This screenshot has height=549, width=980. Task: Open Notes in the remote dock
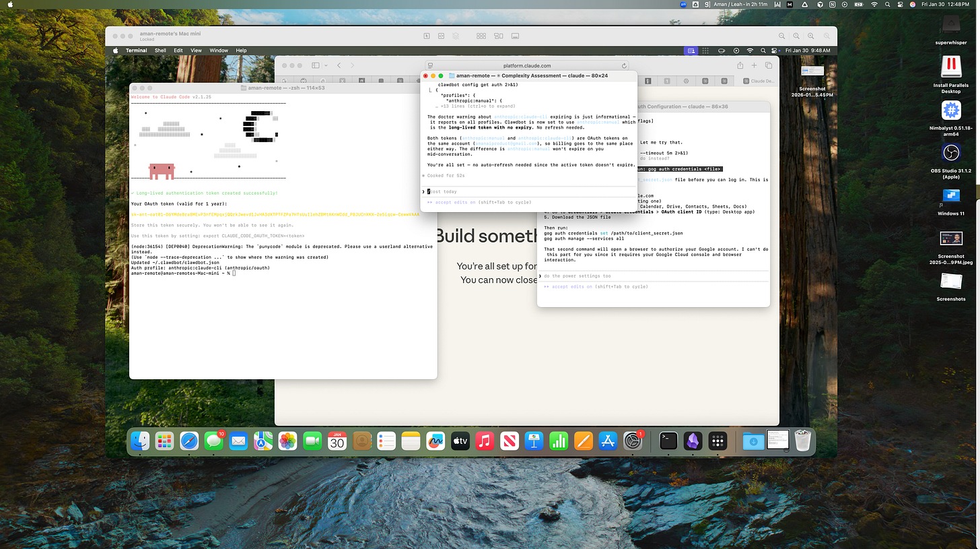click(x=411, y=441)
